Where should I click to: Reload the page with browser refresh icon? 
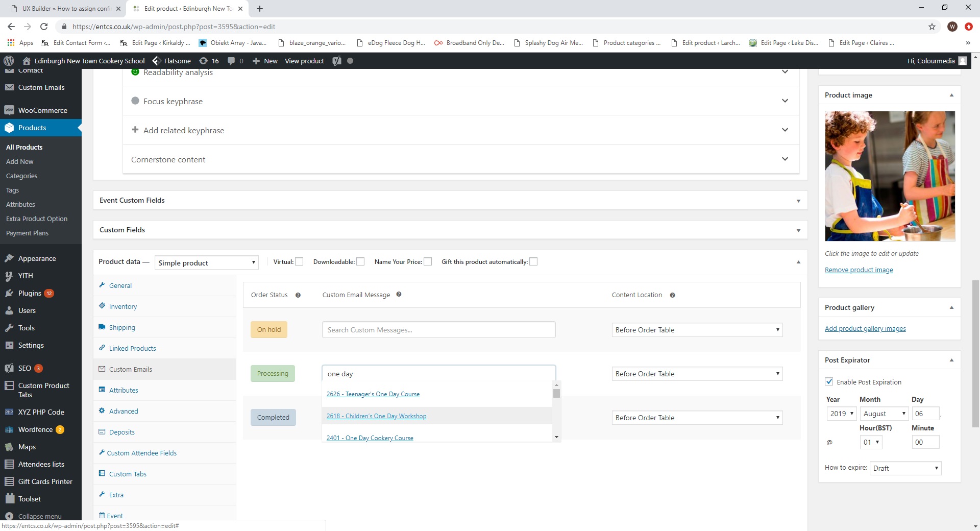point(44,27)
